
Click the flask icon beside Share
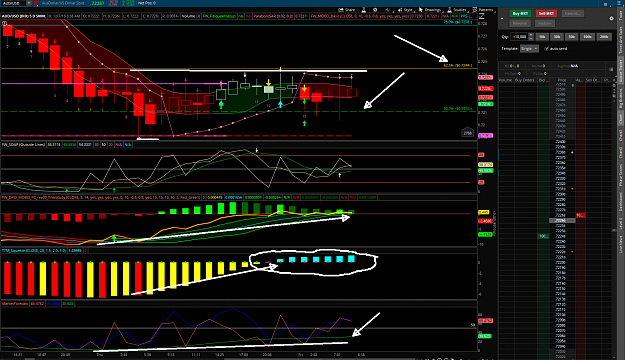point(364,10)
